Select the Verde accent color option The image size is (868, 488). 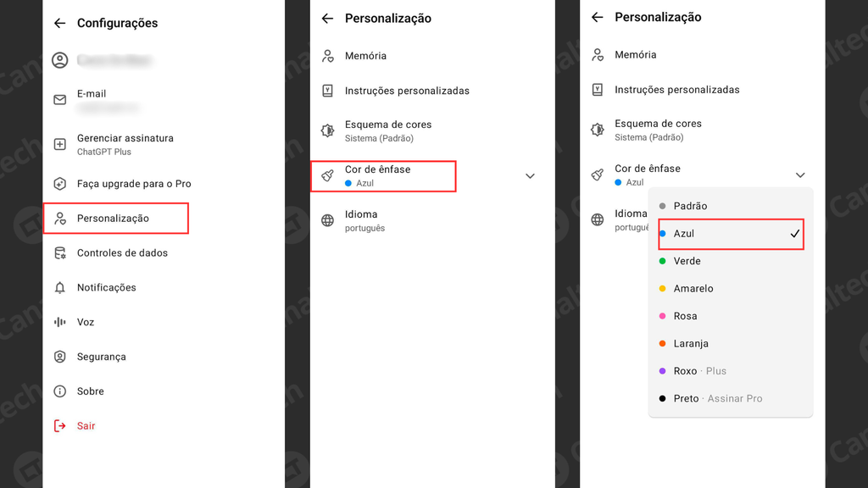[687, 261]
